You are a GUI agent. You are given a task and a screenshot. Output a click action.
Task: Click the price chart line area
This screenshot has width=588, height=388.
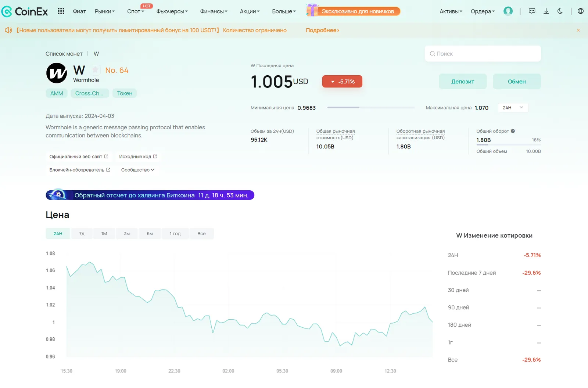[249, 305]
